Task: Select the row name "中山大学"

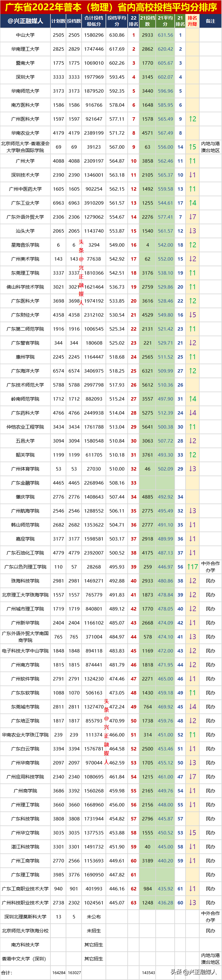Action: [25, 35]
